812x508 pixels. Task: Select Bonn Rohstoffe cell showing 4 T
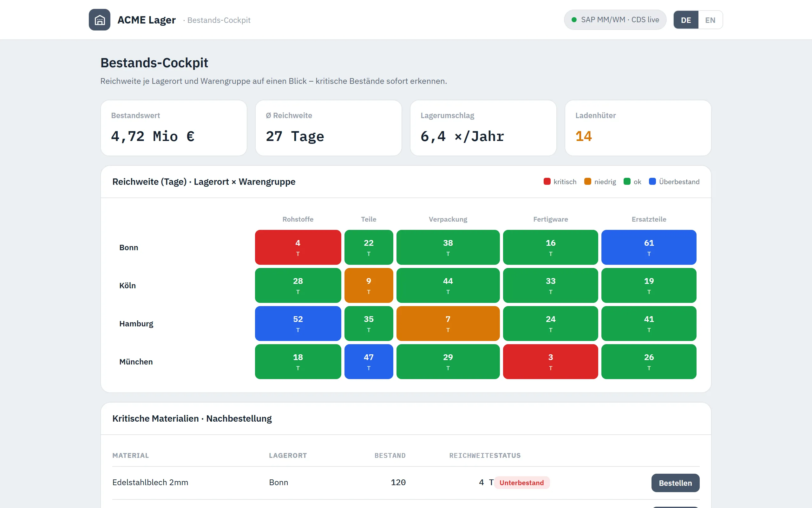[x=298, y=247]
